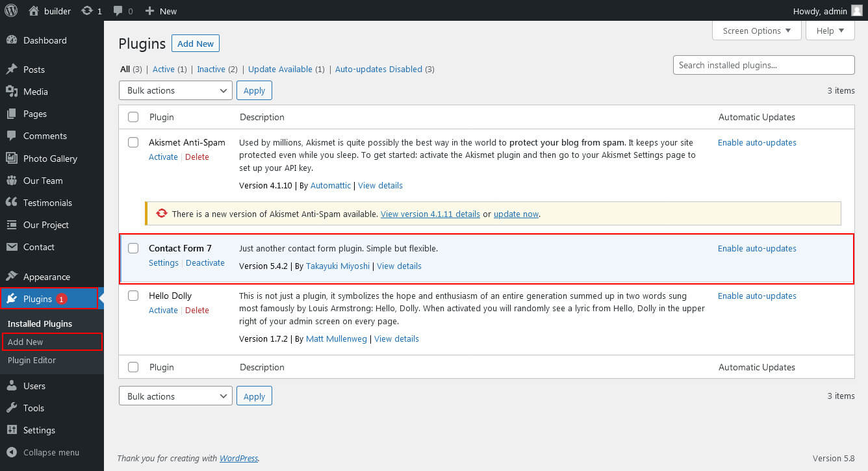
Task: Click the Photo Gallery icon
Action: pos(11,159)
